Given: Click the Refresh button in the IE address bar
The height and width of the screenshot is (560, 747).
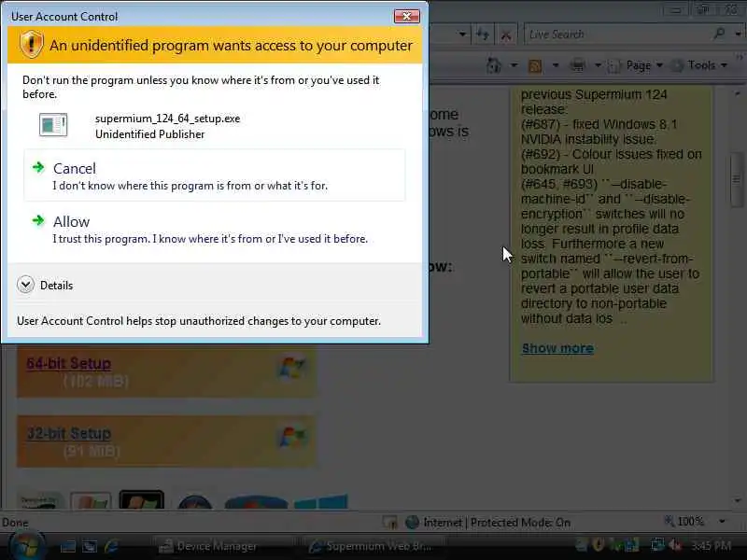Looking at the screenshot, I should [484, 35].
